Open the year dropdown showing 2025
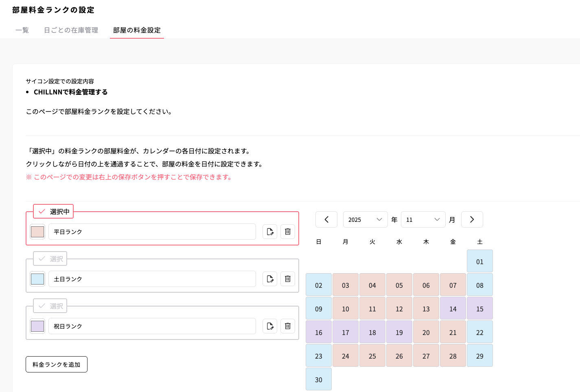Viewport: 580px width, 392px height. click(365, 219)
